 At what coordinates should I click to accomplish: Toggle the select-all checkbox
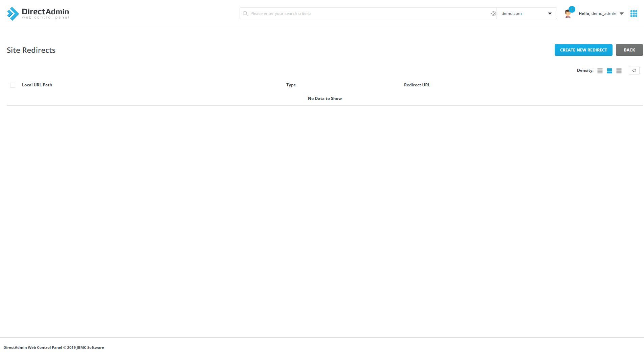13,85
